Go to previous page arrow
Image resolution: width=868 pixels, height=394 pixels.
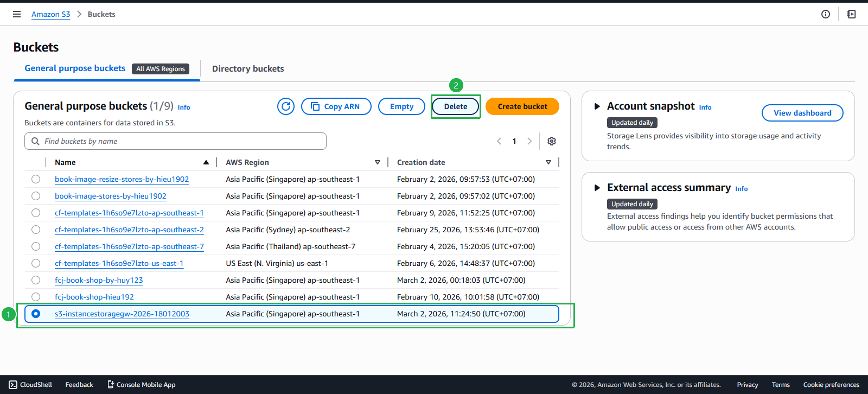[x=499, y=141]
